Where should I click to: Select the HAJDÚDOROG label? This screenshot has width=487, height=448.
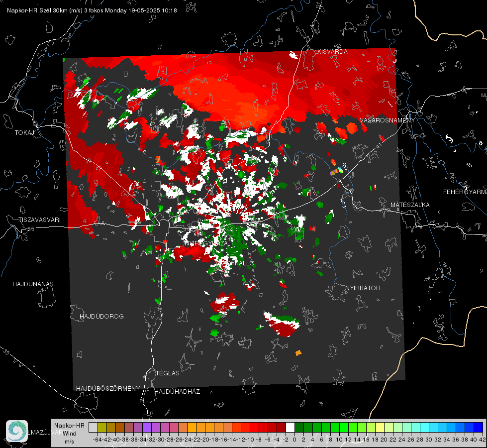coord(101,317)
